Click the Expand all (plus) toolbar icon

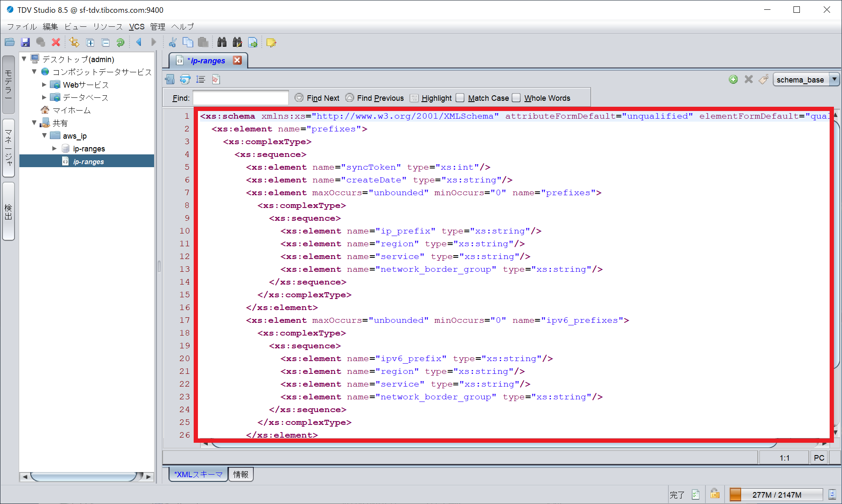pos(90,43)
